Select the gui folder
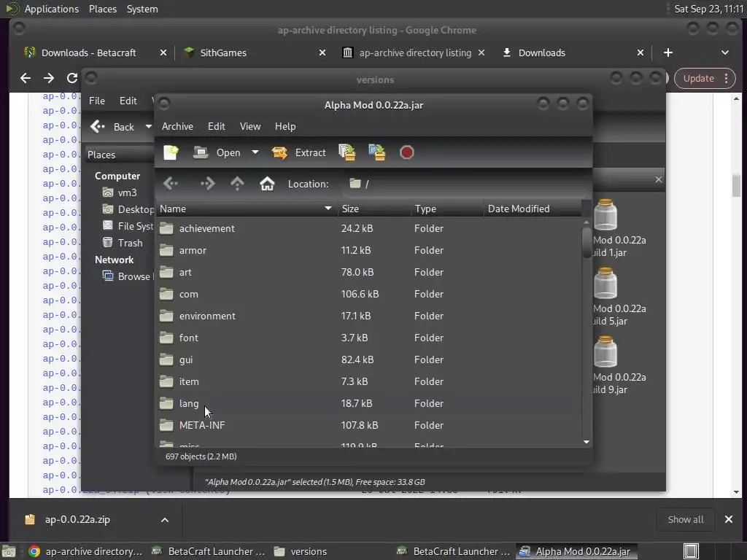 pyautogui.click(x=368, y=360)
